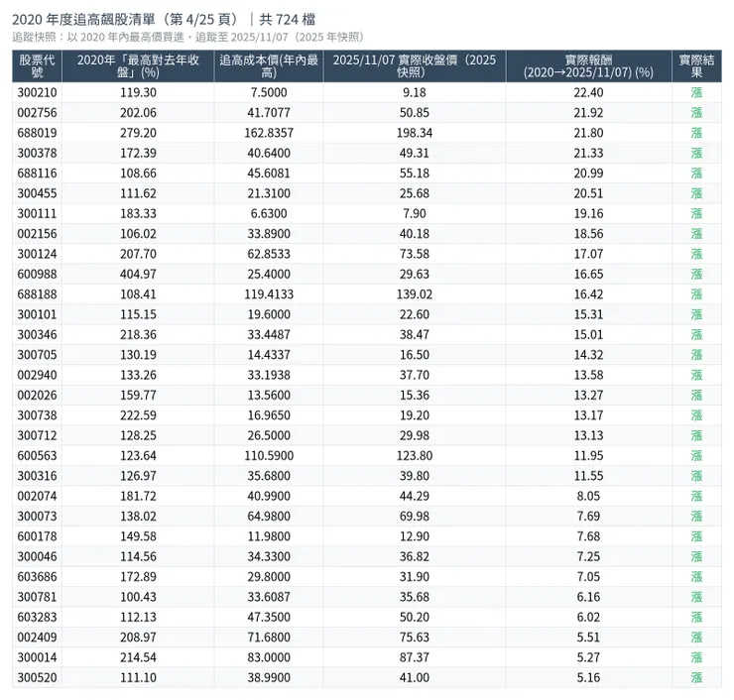Select stock code 300014
Screen dimensions: 734x700
coord(37,657)
